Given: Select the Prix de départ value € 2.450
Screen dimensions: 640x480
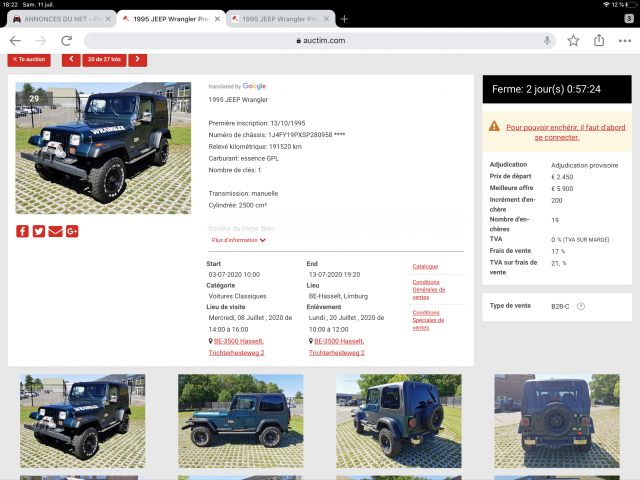Looking at the screenshot, I should coord(562,177).
